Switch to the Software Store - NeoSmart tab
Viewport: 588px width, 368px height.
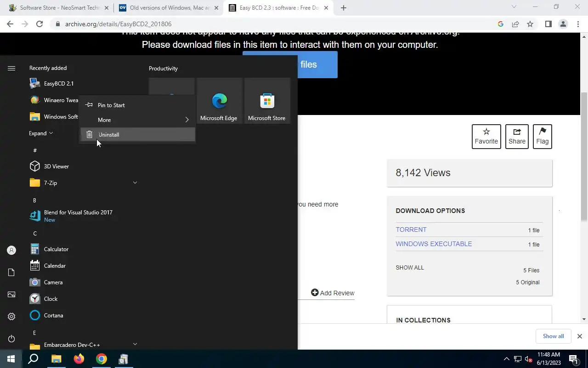[x=59, y=8]
